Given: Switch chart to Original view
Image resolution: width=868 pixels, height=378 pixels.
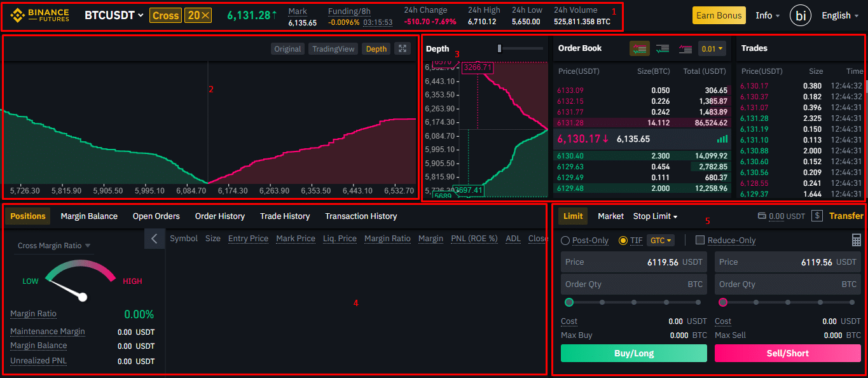Looking at the screenshot, I should pyautogui.click(x=287, y=49).
